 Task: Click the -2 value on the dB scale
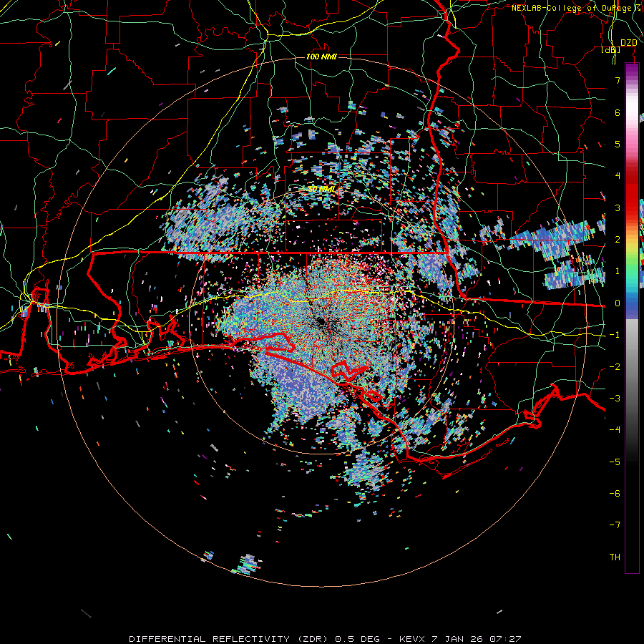(615, 367)
